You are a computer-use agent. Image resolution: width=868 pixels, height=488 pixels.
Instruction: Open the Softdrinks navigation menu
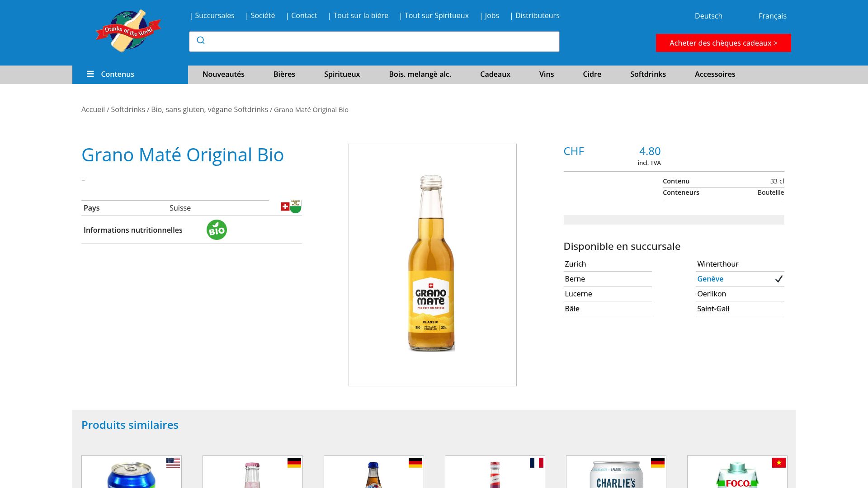(648, 74)
